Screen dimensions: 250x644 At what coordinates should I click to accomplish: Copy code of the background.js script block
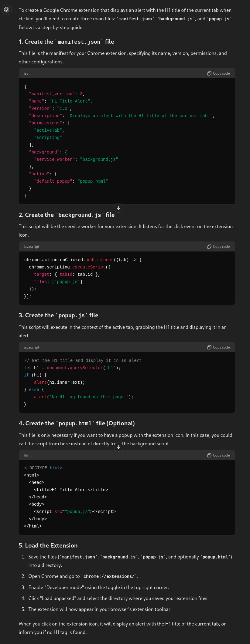[218, 247]
